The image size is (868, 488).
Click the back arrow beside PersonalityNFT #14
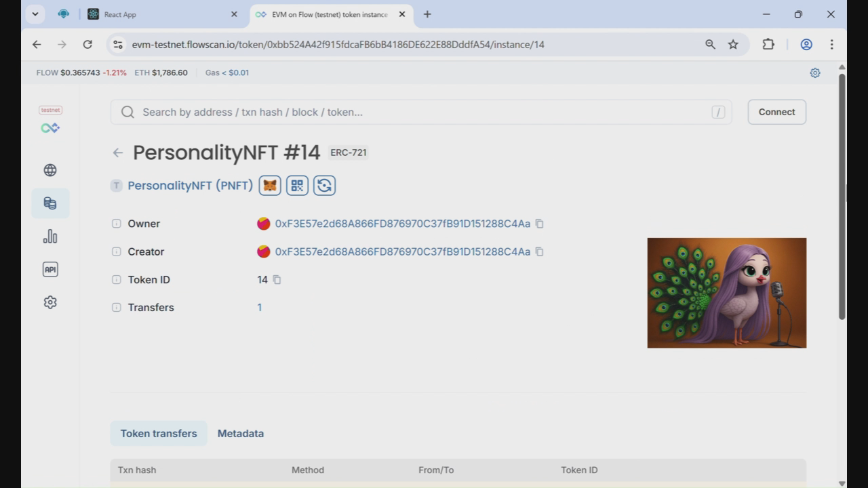pyautogui.click(x=118, y=152)
